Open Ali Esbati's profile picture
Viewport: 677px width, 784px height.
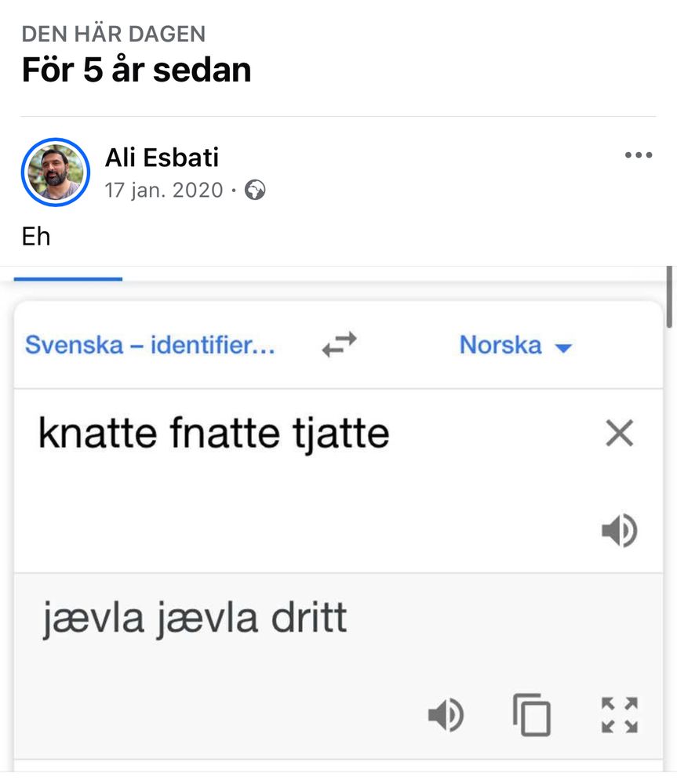coord(55,171)
